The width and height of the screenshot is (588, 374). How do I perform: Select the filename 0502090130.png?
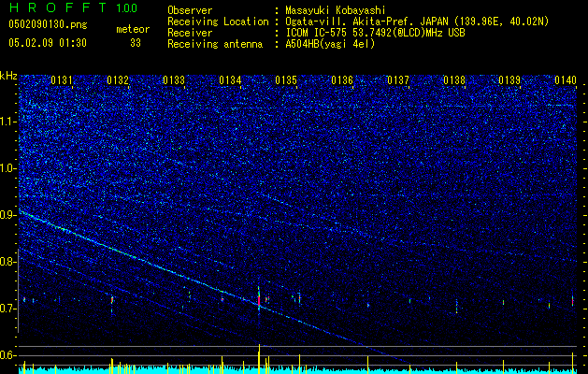[48, 24]
